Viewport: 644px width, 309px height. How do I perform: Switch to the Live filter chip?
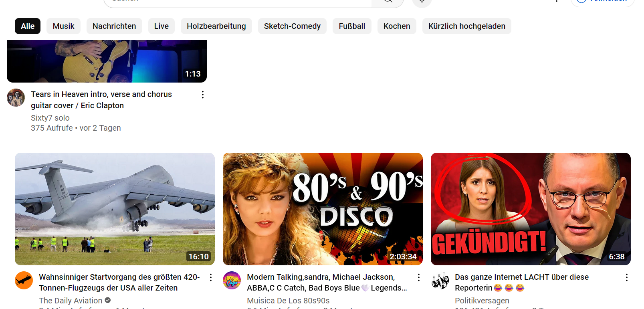(x=161, y=26)
